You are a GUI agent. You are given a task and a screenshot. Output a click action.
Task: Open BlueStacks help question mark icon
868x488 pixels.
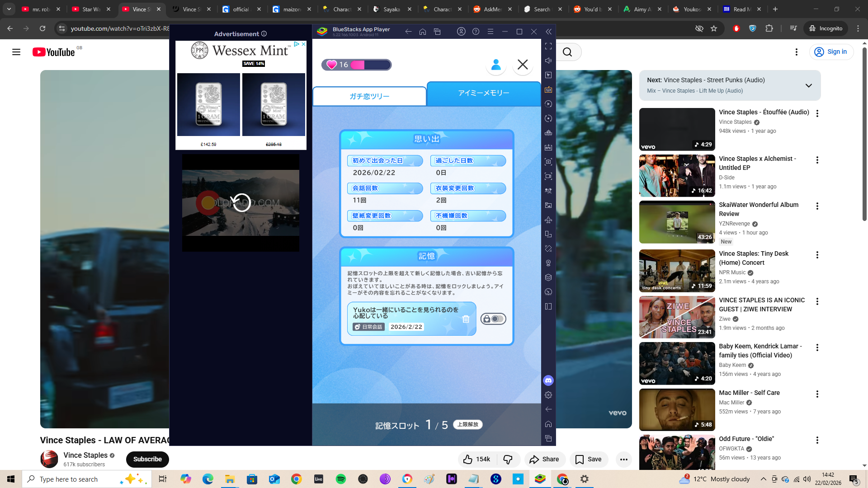point(476,32)
